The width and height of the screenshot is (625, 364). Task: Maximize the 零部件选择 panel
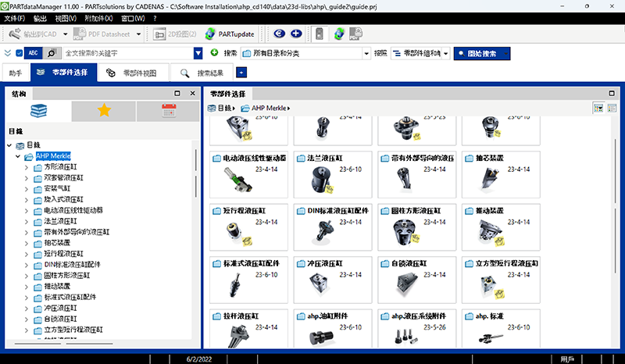click(612, 93)
